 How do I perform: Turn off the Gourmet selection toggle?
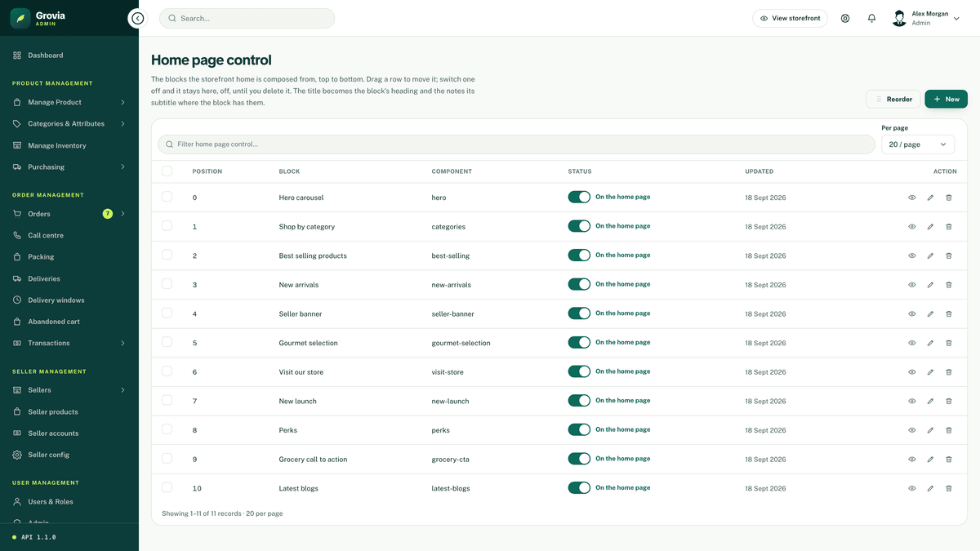pos(579,342)
